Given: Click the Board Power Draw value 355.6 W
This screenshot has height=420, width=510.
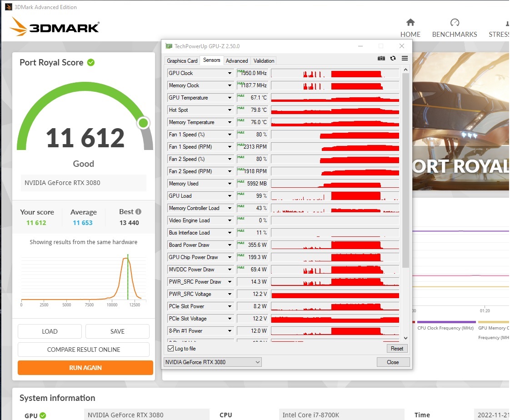Looking at the screenshot, I should point(252,245).
